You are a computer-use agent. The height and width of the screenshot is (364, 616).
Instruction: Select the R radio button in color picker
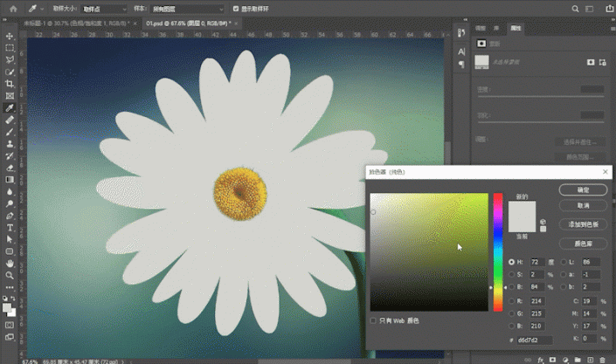[511, 299]
